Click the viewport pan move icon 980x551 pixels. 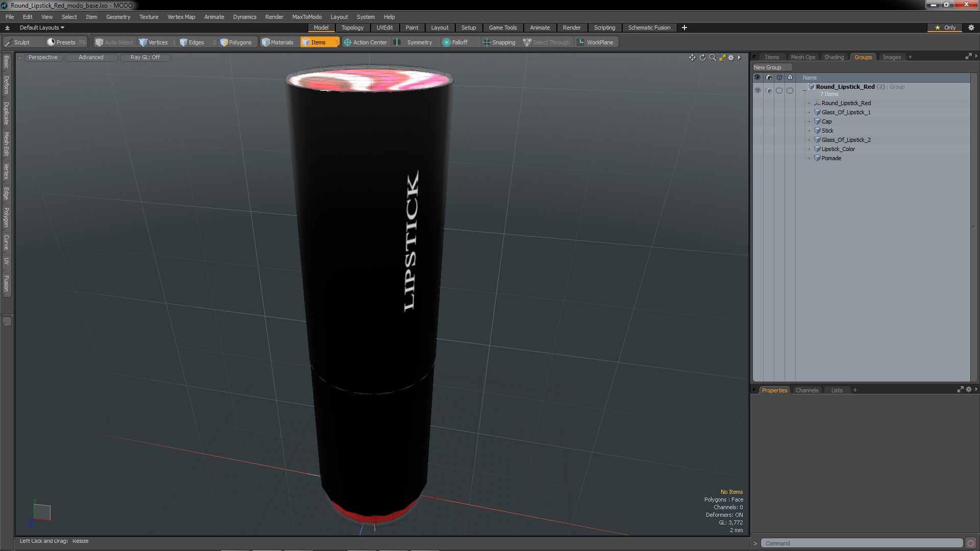pyautogui.click(x=692, y=58)
